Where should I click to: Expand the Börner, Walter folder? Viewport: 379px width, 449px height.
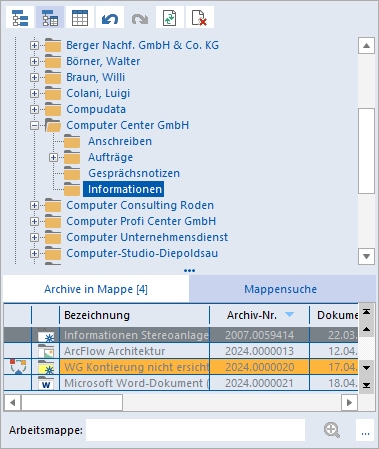pos(34,61)
